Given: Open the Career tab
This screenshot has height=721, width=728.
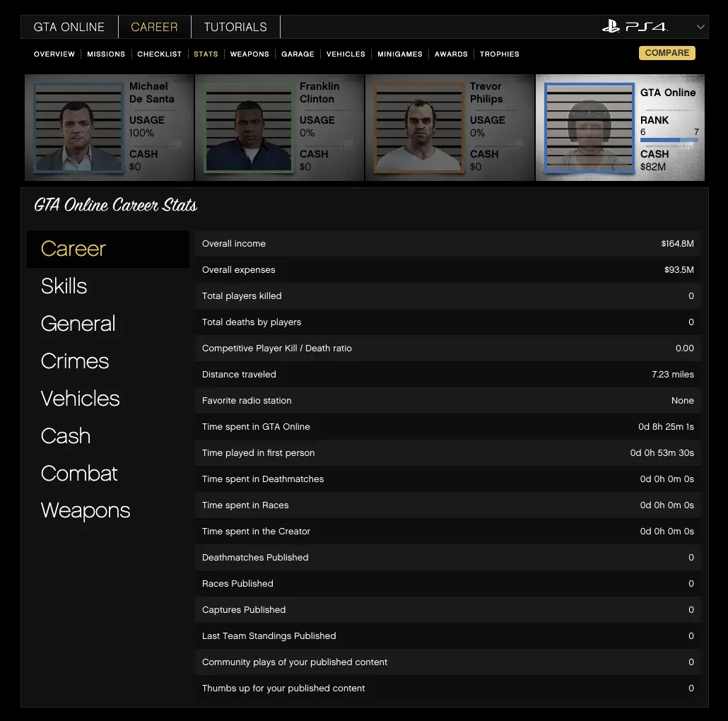Looking at the screenshot, I should pyautogui.click(x=154, y=27).
